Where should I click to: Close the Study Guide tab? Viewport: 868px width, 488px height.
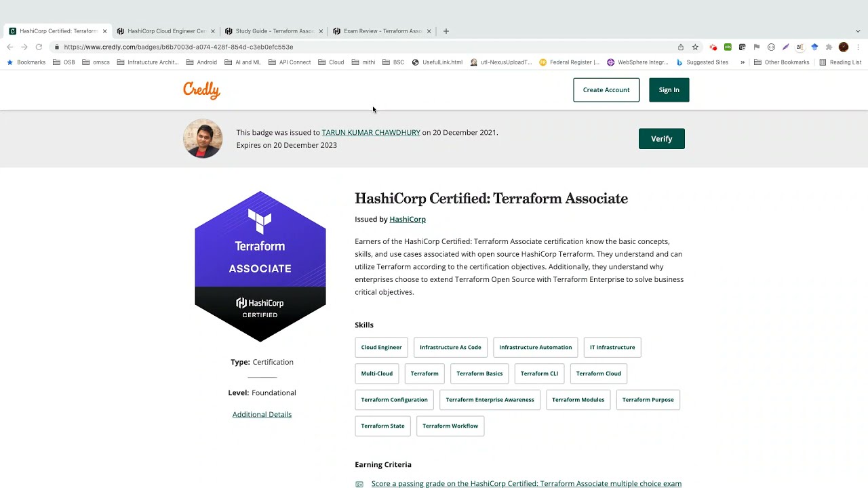pyautogui.click(x=321, y=30)
